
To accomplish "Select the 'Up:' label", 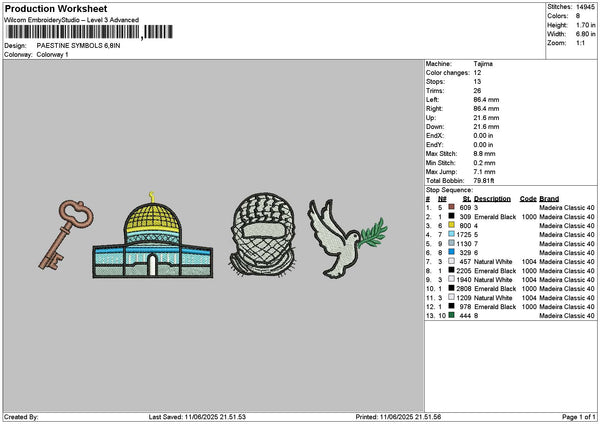I will pyautogui.click(x=430, y=118).
